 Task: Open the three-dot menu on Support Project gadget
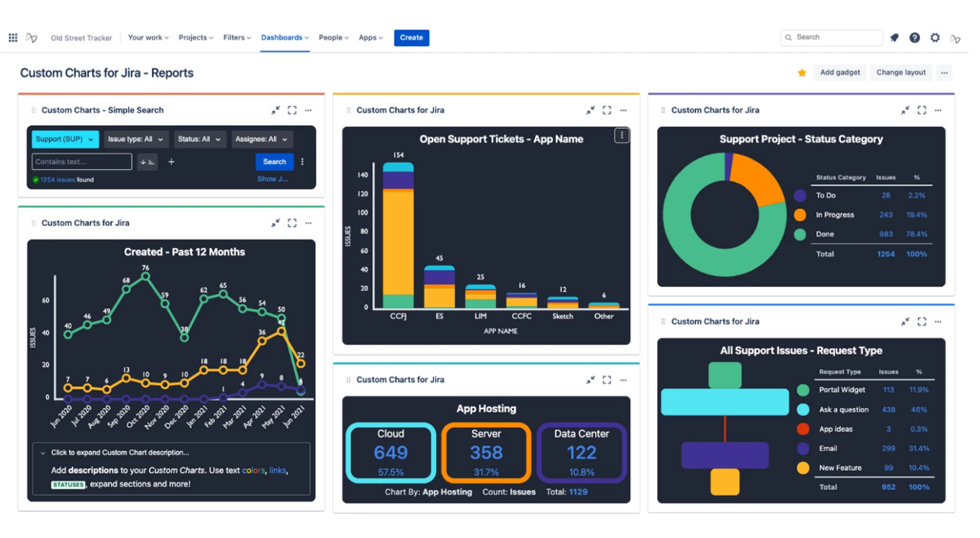point(938,109)
